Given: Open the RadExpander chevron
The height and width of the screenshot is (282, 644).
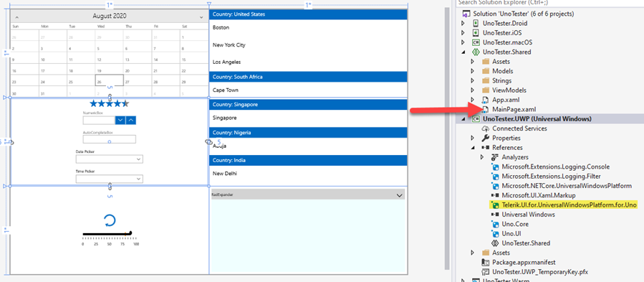Looking at the screenshot, I should tap(400, 196).
